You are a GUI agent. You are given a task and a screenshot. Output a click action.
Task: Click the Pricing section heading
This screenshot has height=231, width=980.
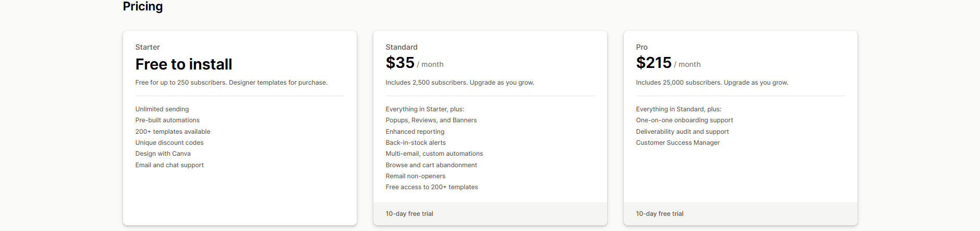[x=142, y=6]
